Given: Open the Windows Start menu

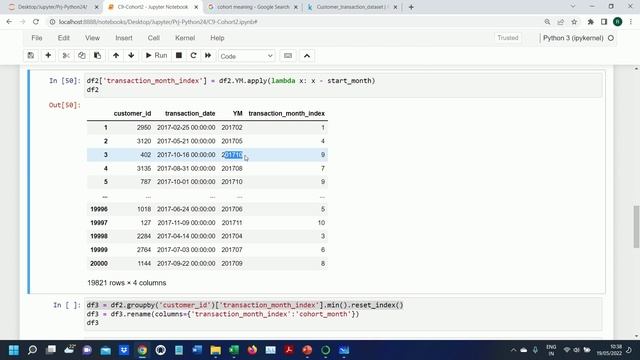Looking at the screenshot, I should click(14, 350).
